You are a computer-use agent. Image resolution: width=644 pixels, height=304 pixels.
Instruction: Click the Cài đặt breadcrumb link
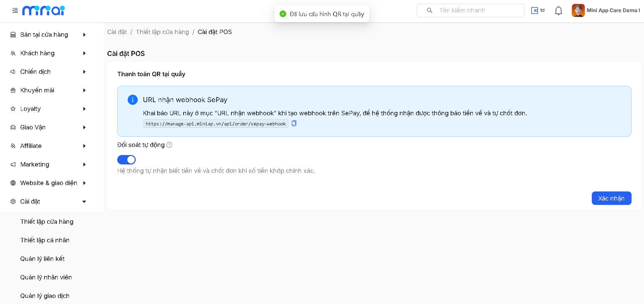click(117, 32)
